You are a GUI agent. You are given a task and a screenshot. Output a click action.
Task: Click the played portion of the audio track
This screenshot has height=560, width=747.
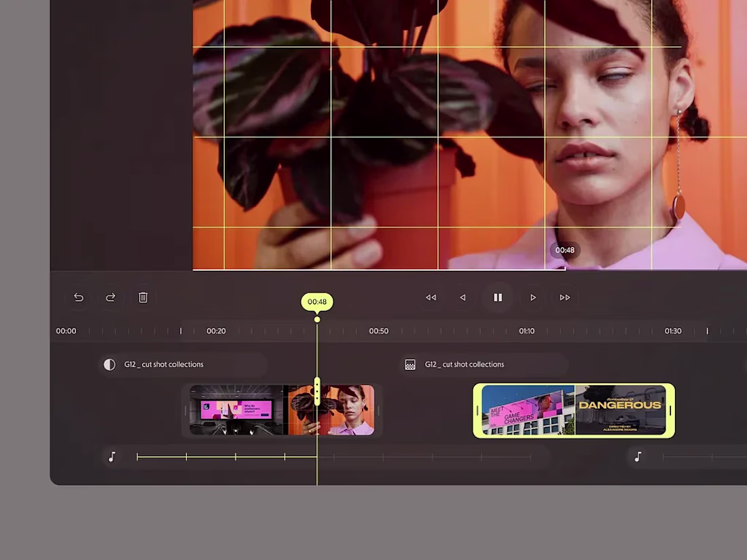point(227,457)
